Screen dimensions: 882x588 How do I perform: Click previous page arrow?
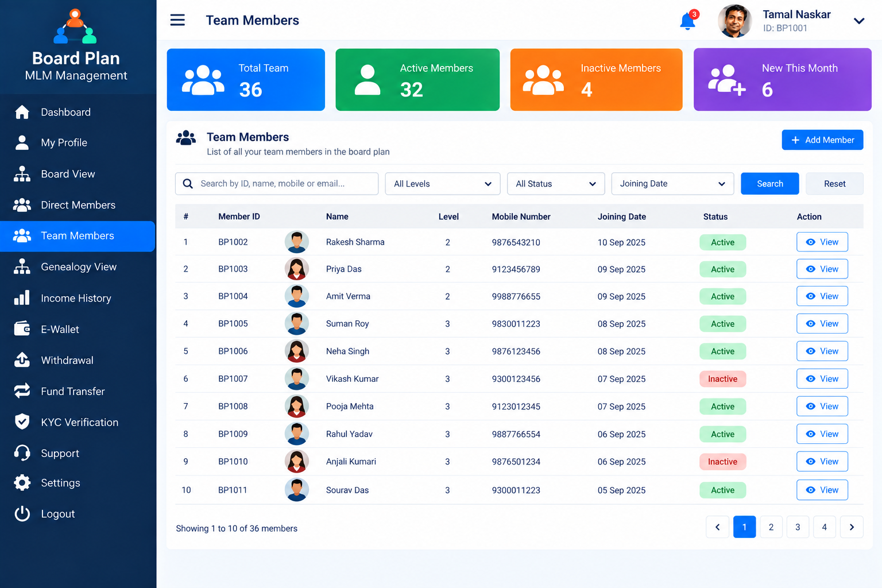[717, 527]
